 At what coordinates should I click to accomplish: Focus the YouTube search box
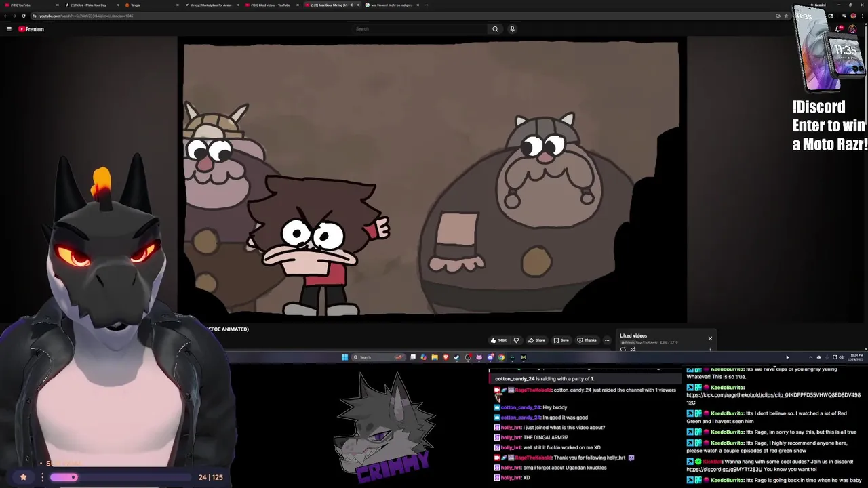(x=420, y=29)
